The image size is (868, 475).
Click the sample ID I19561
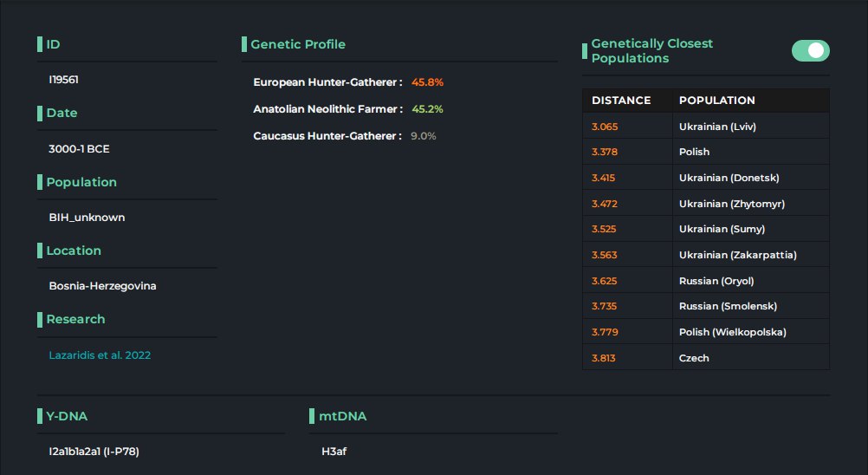[64, 80]
